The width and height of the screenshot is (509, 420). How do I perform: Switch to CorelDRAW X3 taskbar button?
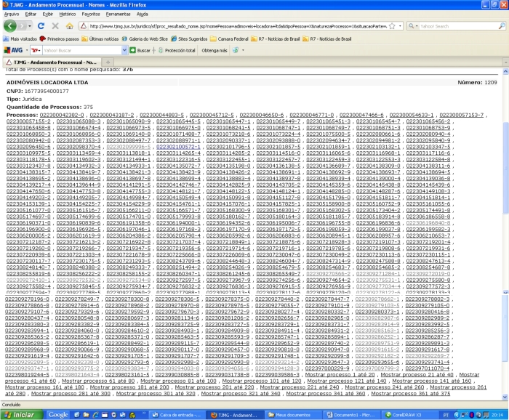(x=409, y=415)
